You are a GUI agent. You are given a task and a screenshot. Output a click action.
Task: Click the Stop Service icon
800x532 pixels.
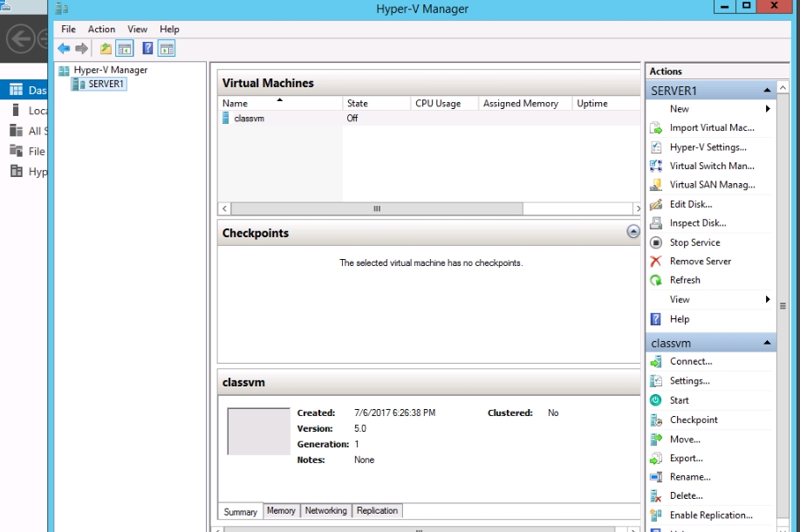click(x=656, y=242)
